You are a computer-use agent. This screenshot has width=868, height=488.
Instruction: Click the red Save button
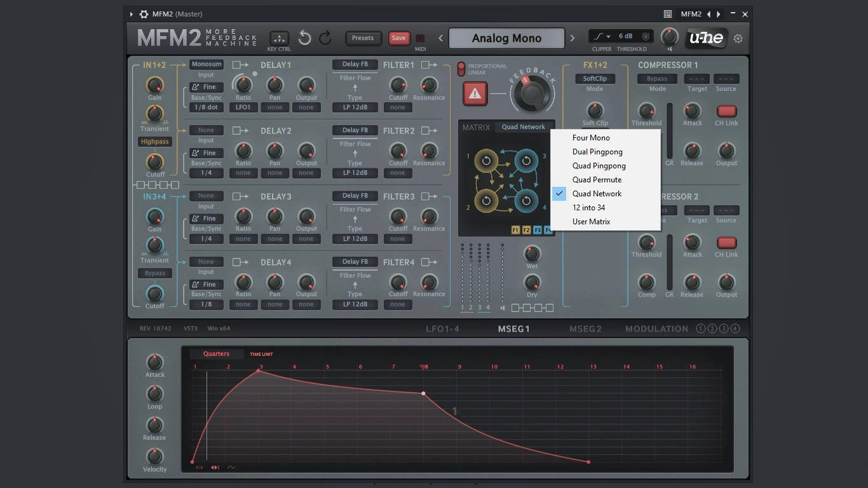pos(398,38)
